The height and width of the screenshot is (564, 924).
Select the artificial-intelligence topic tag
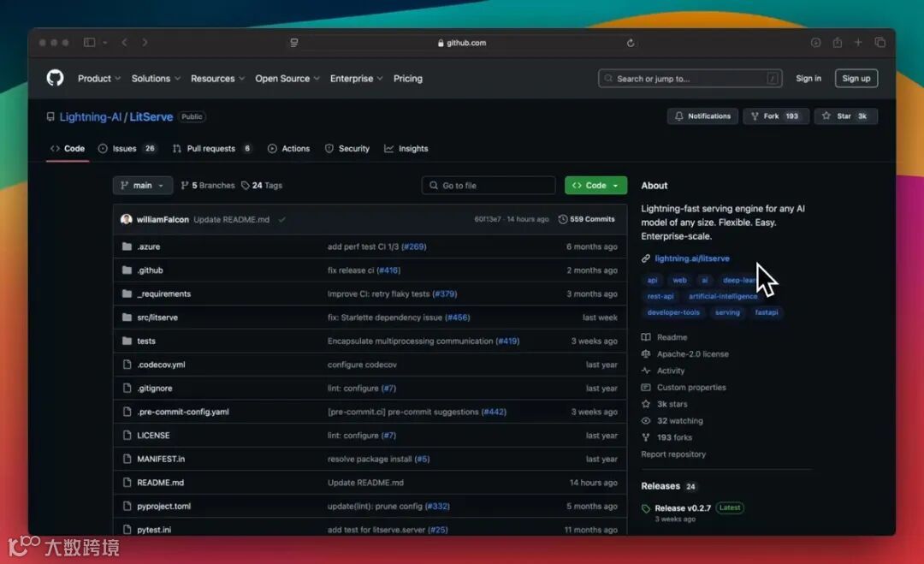(722, 296)
